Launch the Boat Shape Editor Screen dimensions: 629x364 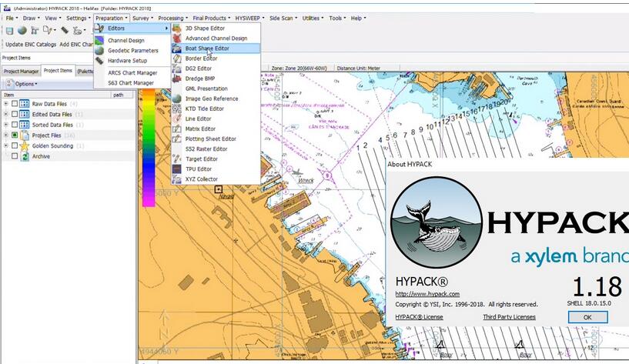216,48
